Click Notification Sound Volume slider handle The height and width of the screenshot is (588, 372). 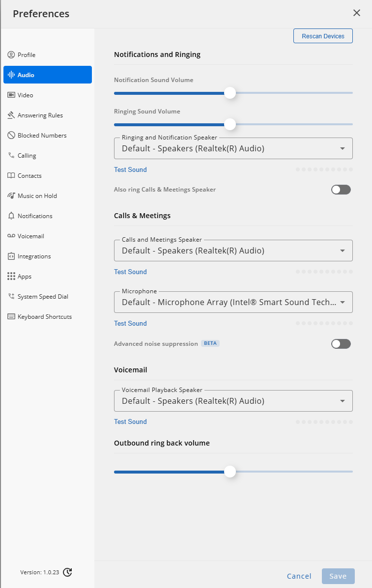coord(230,93)
